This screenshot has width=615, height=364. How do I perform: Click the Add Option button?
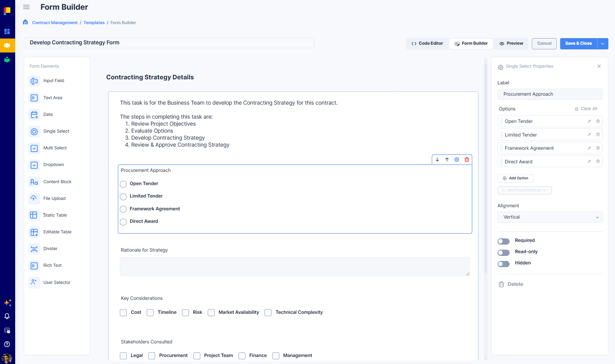(515, 178)
